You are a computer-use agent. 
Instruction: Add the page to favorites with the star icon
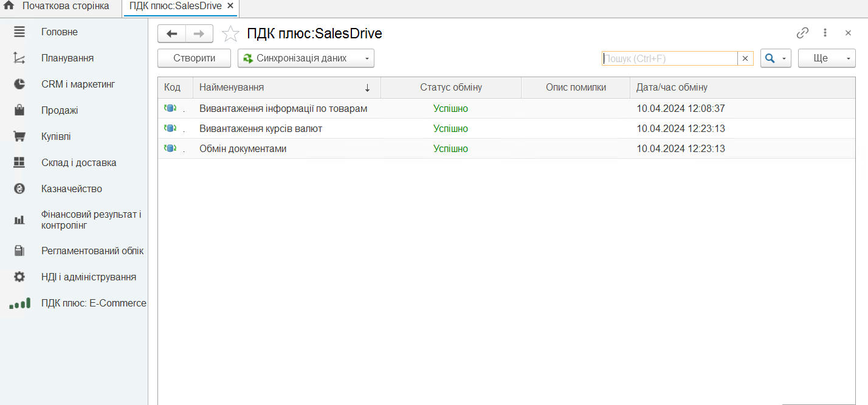(x=230, y=33)
